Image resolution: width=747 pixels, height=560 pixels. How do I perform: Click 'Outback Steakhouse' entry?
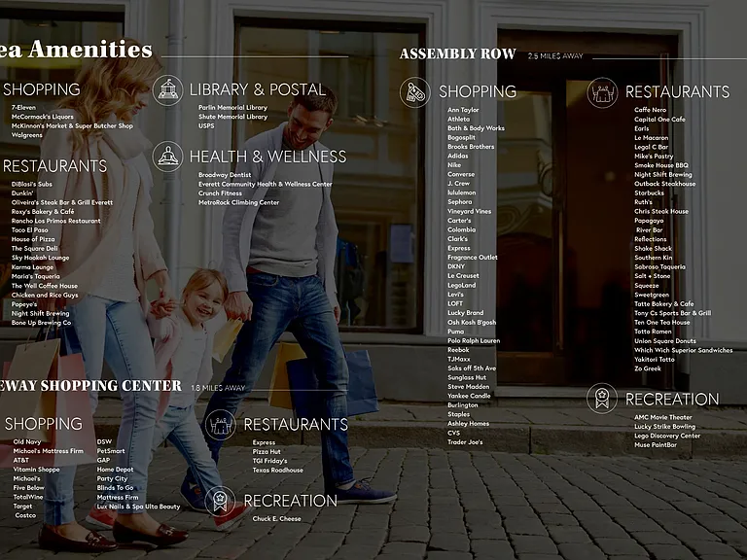tap(665, 184)
